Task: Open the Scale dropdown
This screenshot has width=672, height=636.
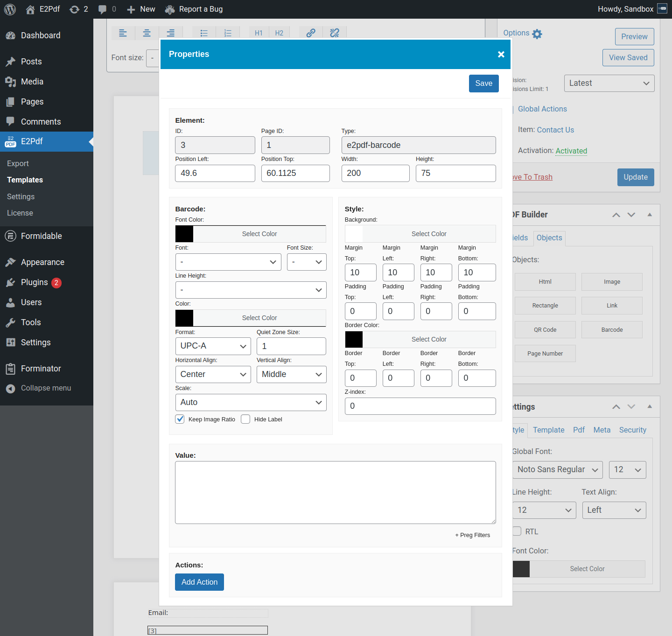Action: click(251, 403)
